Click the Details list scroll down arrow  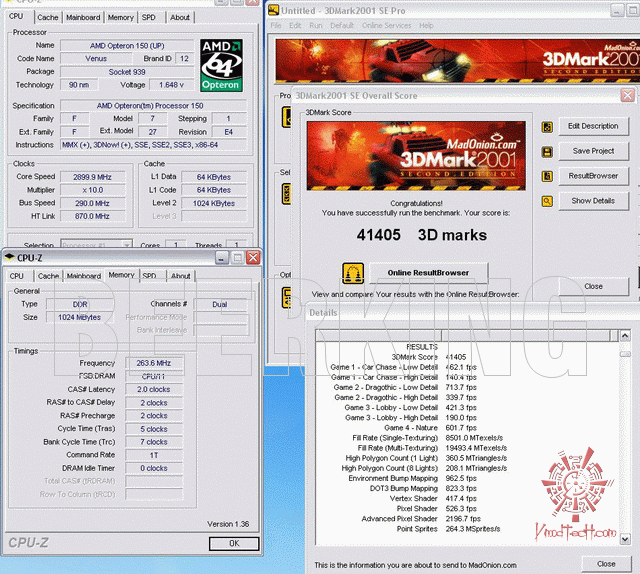pos(624,539)
